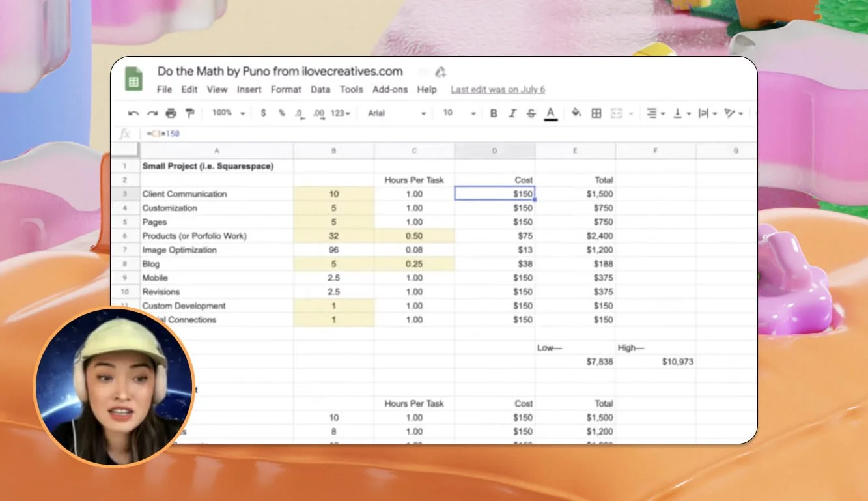Select the '$2,400' total cell

[x=576, y=236]
